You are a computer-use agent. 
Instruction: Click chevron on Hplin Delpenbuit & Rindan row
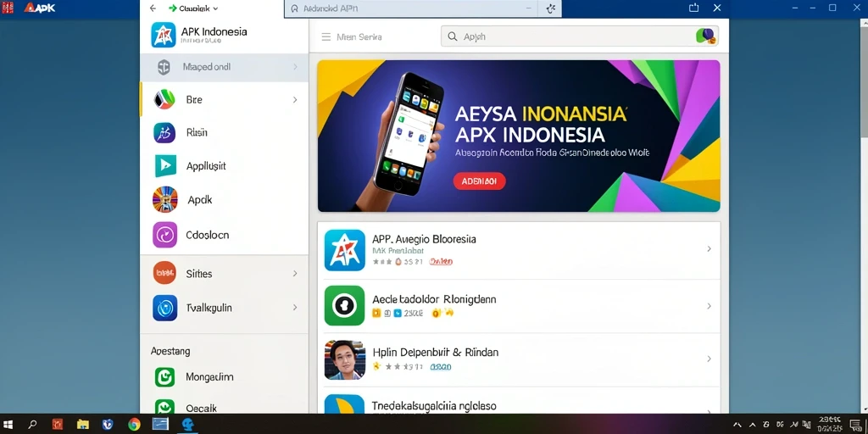(x=709, y=359)
